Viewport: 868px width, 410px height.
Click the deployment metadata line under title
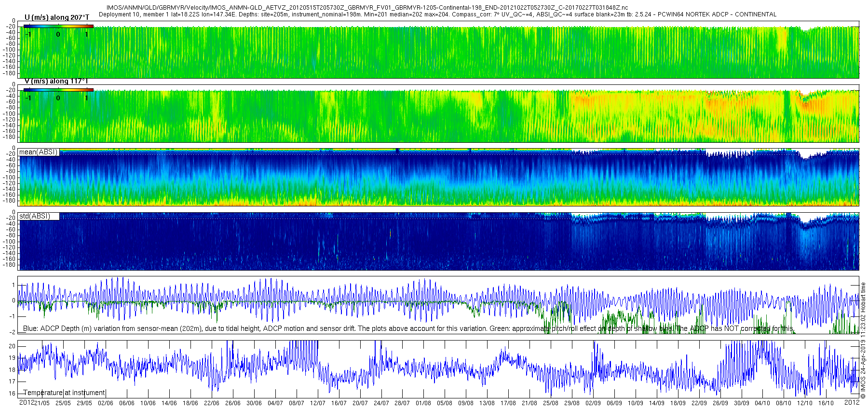pos(437,14)
